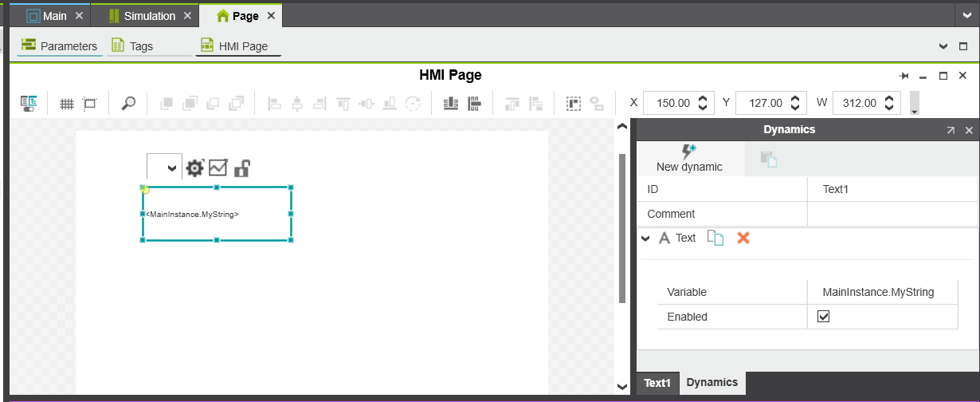The height and width of the screenshot is (402, 980).
Task: Click the New dynamic icon
Action: [689, 152]
